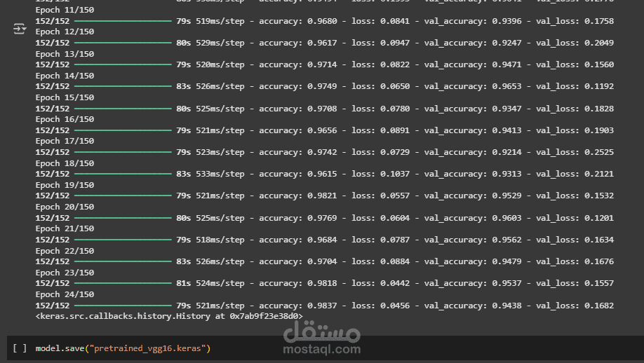
Task: Select the "Epoch 13/150" output line
Action: 65,54
